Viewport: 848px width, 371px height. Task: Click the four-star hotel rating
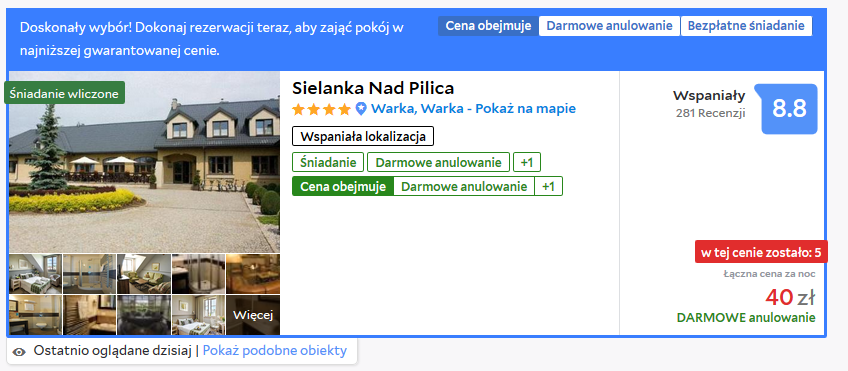click(322, 109)
